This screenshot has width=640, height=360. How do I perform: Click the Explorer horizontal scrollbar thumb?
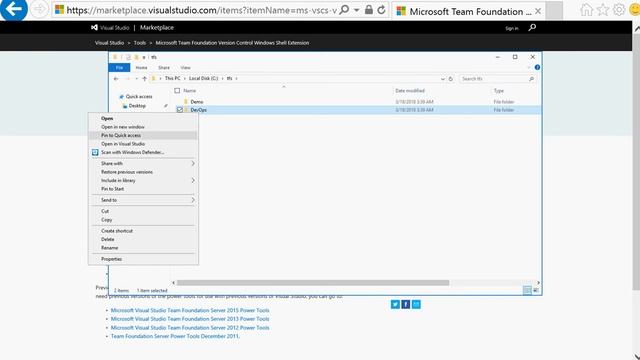click(313, 282)
